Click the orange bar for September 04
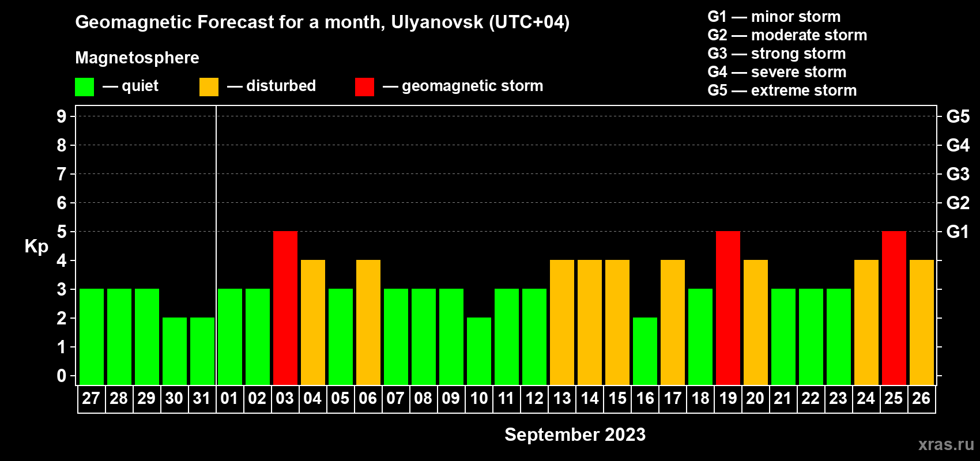Screen dimensions: 980x461 (313, 323)
